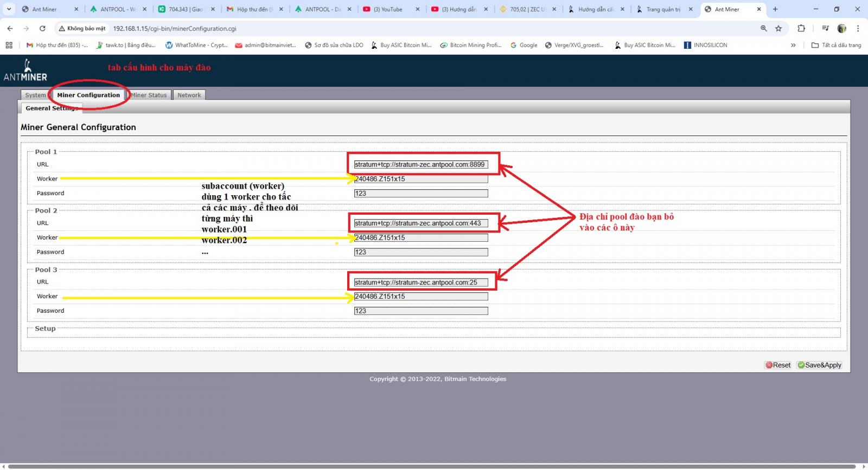Image resolution: width=868 pixels, height=470 pixels.
Task: Edit the Pool 1 Password field
Action: (421, 194)
